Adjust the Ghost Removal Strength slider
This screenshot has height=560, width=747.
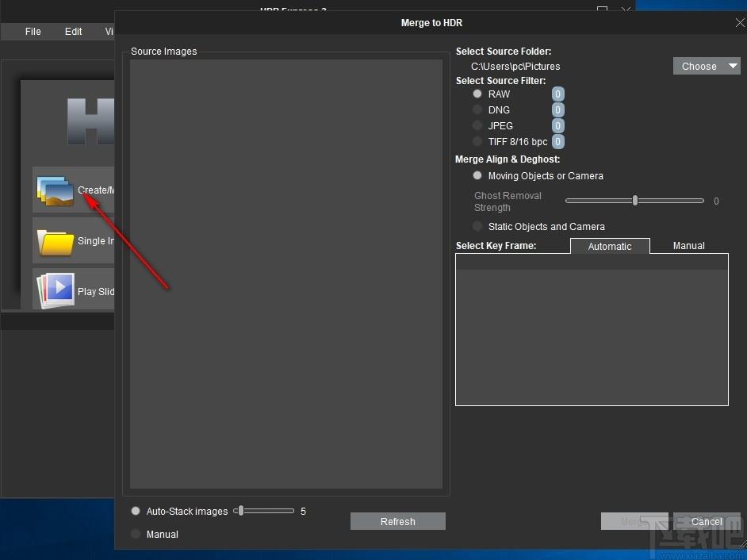634,201
